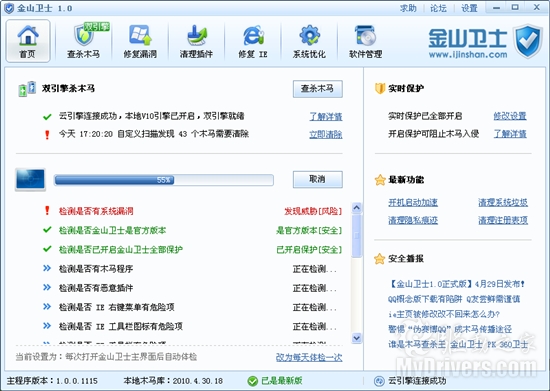550x391 pixels.
Task: Click 修改设置 link in real-time protection
Action: (x=510, y=116)
